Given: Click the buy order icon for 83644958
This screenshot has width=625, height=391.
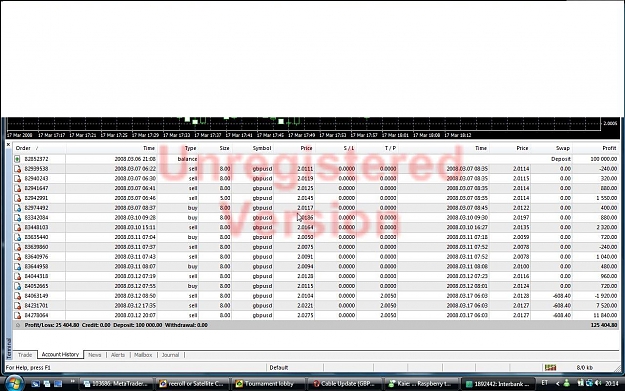Looking at the screenshot, I should coord(18,266).
